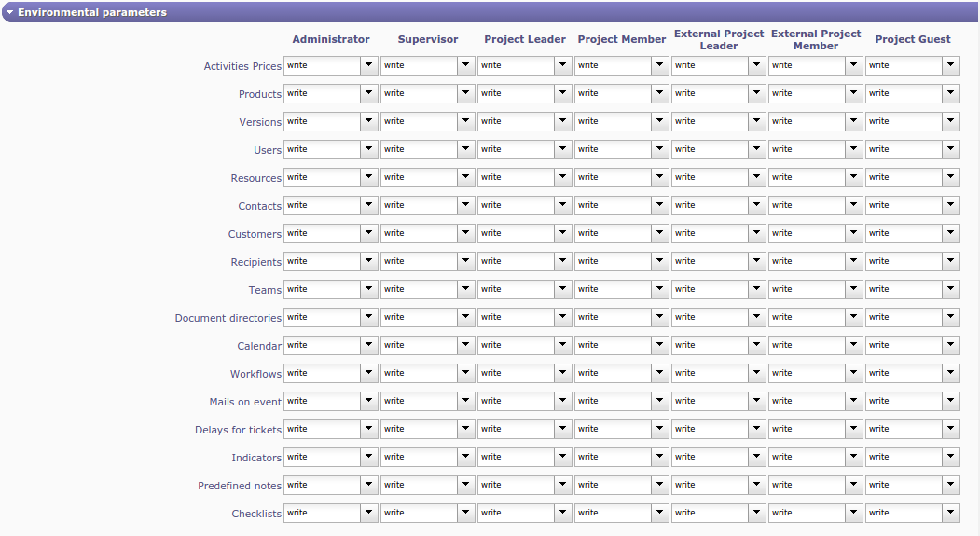Viewport: 980px width, 536px height.
Task: Click the Predefined notes row label
Action: (x=240, y=486)
